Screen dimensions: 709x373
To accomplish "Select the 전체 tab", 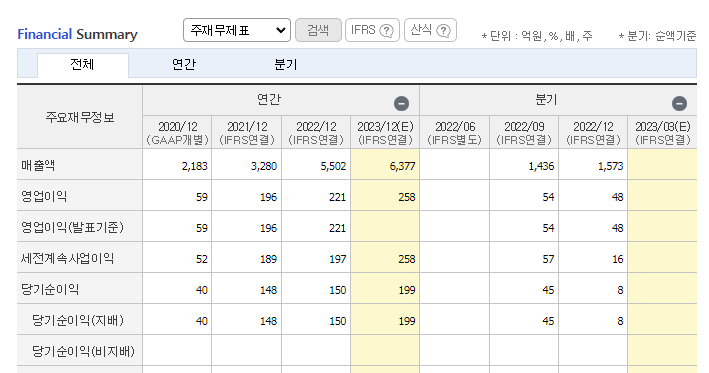I will coord(82,65).
